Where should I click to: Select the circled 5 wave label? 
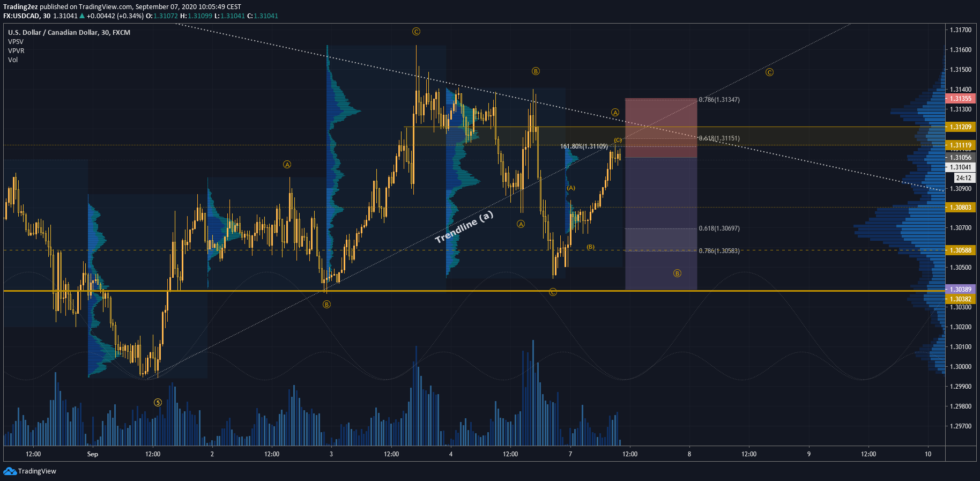(x=158, y=402)
